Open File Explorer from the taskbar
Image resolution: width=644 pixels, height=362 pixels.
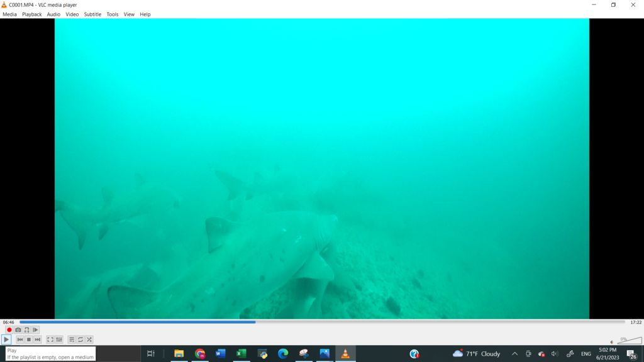pyautogui.click(x=179, y=354)
